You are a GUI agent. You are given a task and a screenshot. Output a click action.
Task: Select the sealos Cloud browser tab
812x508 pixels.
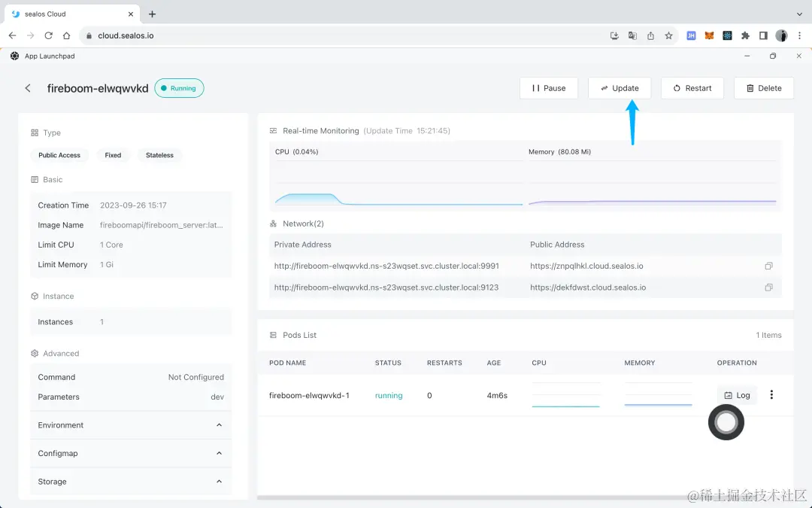click(71, 14)
